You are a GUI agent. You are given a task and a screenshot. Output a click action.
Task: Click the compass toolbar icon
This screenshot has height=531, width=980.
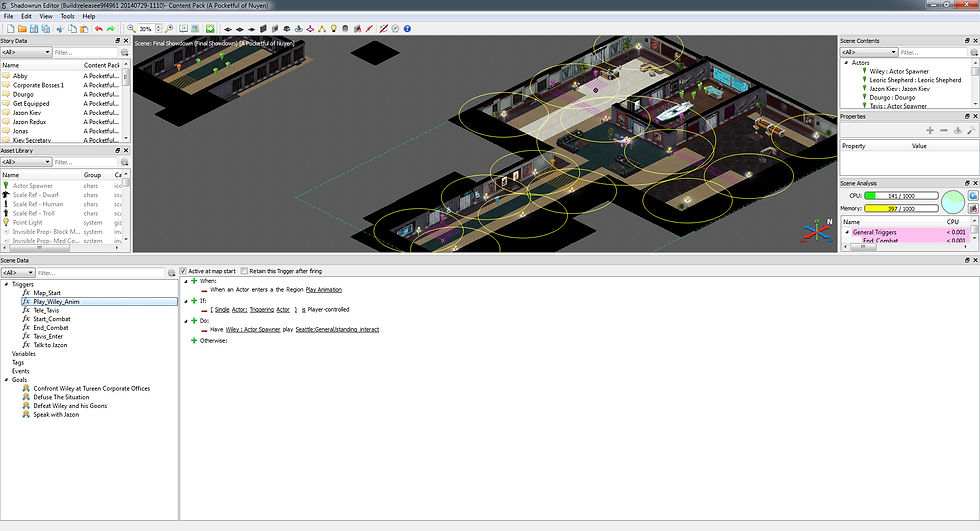(395, 29)
